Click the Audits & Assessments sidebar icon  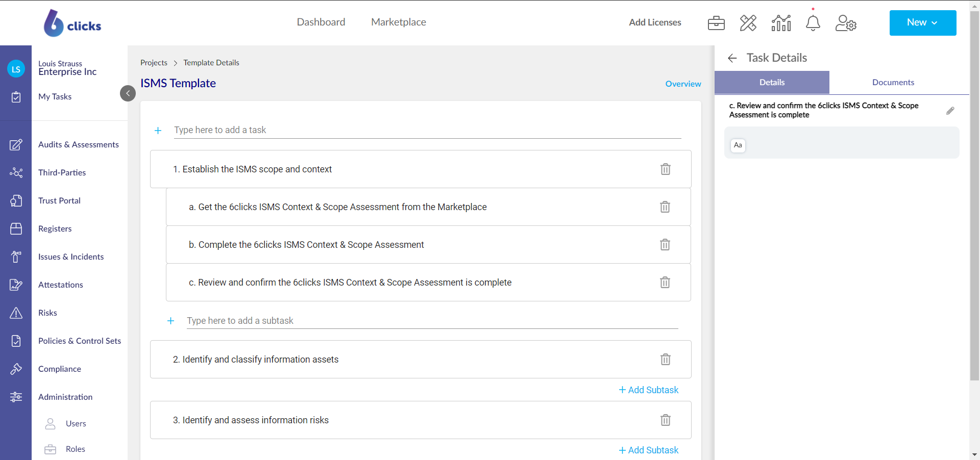pyautogui.click(x=16, y=145)
